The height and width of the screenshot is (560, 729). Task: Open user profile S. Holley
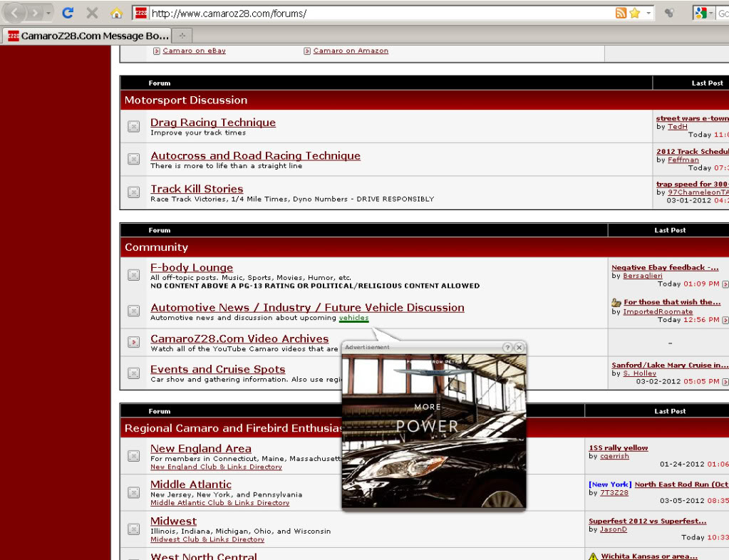[x=640, y=373]
